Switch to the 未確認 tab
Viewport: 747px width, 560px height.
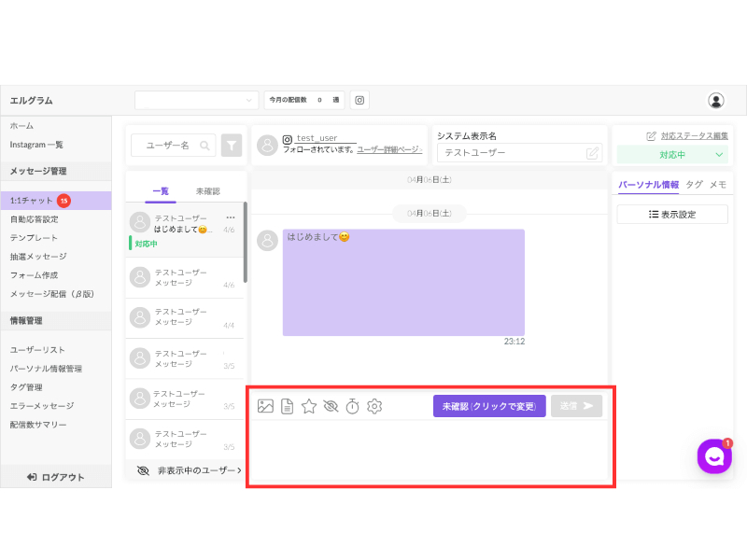[x=207, y=191]
